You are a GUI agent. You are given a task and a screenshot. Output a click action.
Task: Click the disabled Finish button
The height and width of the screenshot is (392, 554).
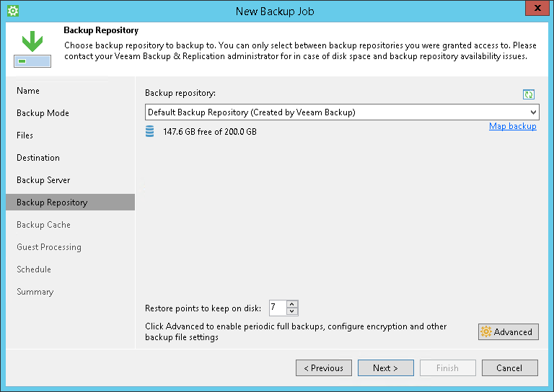448,368
